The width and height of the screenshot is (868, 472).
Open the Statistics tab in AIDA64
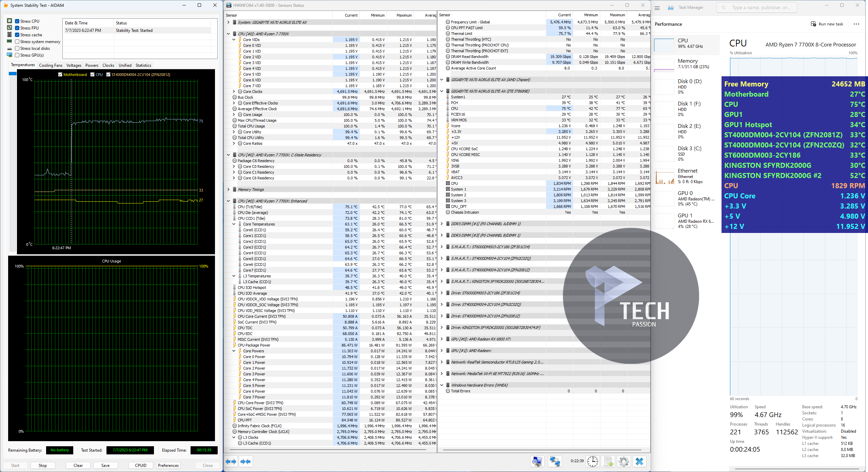pos(143,65)
